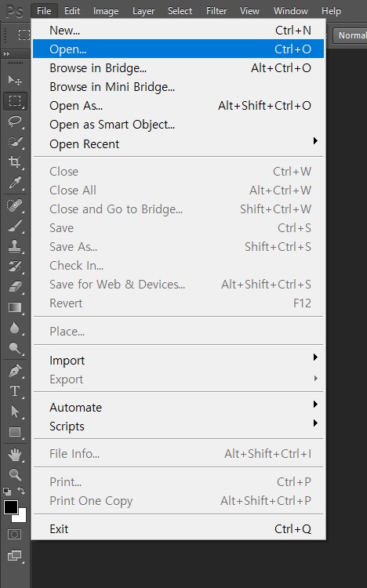The width and height of the screenshot is (367, 588).
Task: Choose Open... from the File menu
Action: (x=178, y=49)
